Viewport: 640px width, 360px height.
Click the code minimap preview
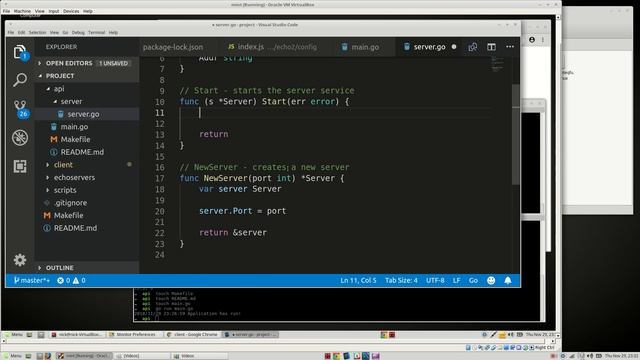pos(497,64)
